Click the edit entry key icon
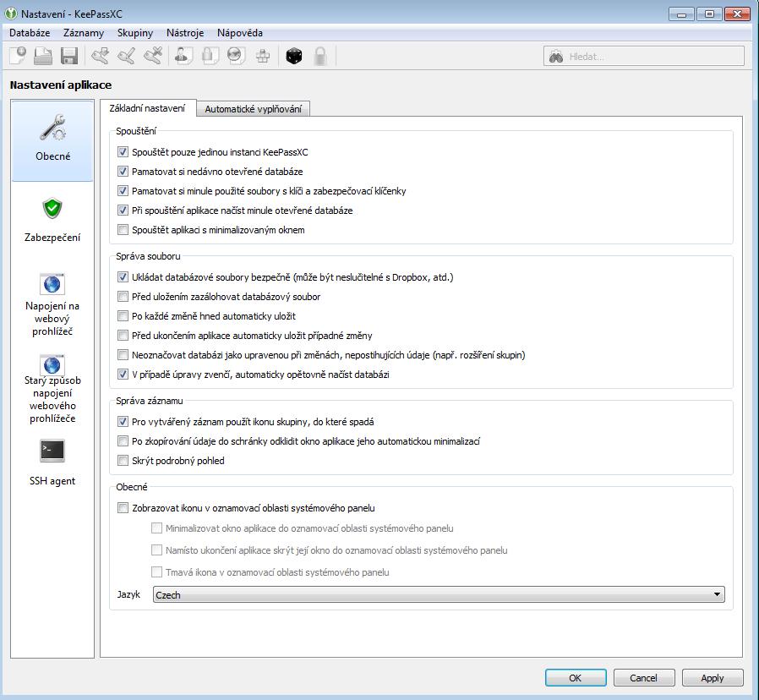Viewport: 759px width, 700px height. tap(126, 56)
